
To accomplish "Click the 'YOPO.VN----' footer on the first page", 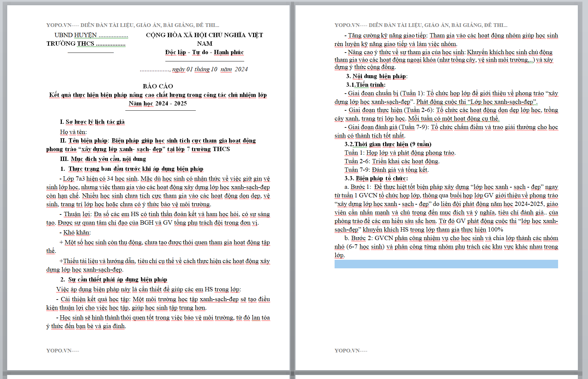I will point(63,350).
